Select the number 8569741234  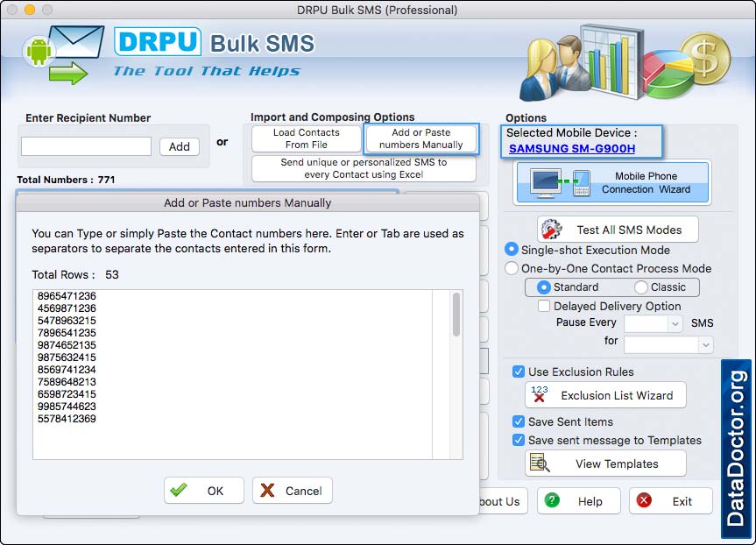67,370
